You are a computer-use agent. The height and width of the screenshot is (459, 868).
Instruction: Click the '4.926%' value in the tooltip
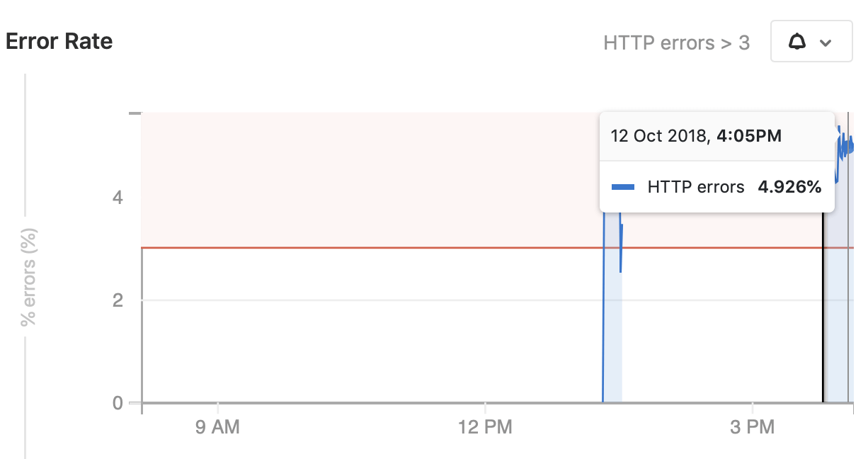coord(788,186)
